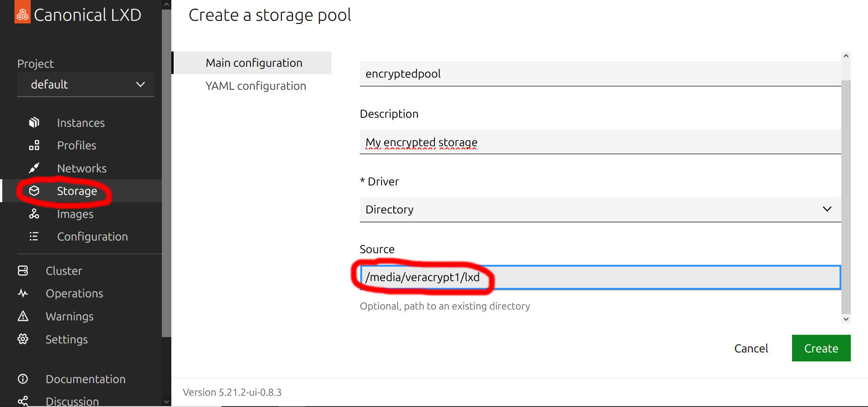Click the 'Source' field label

click(x=377, y=249)
